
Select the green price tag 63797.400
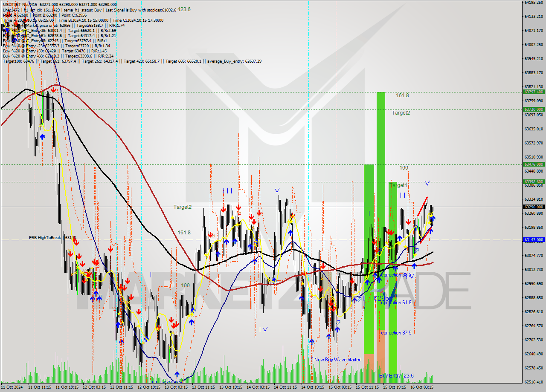[533, 92]
